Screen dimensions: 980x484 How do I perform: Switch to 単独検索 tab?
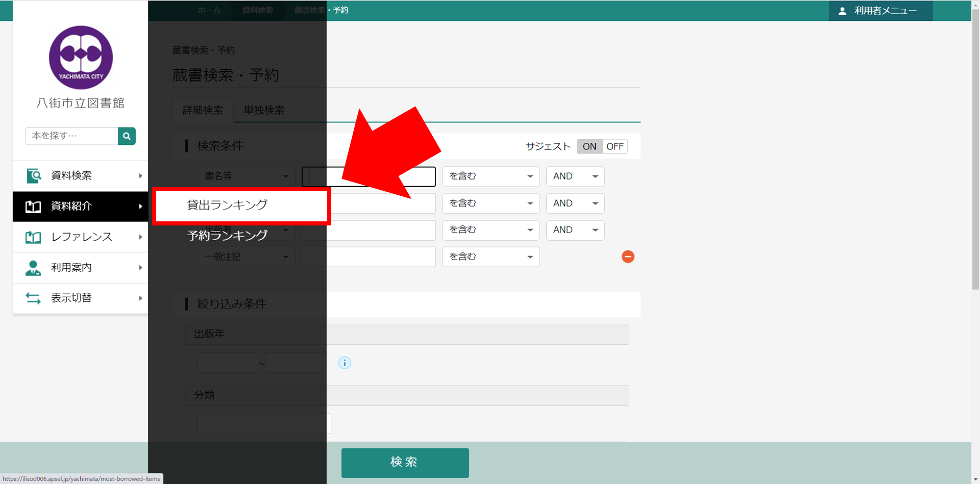tap(264, 110)
